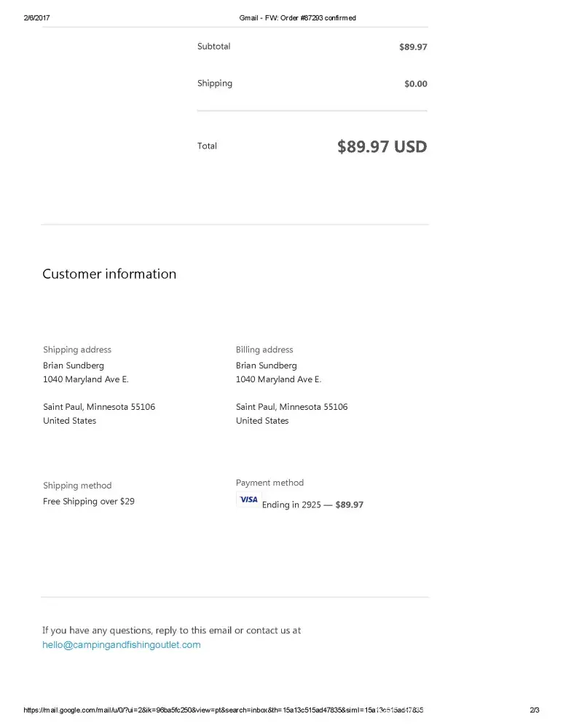Click Brian Sundberg under Shipping address

(x=74, y=365)
